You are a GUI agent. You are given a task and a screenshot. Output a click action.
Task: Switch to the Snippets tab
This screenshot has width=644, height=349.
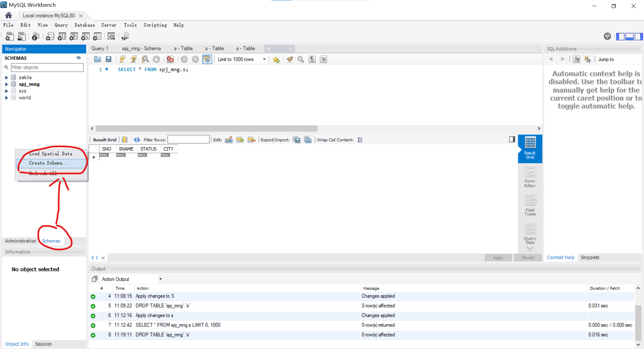pos(590,258)
